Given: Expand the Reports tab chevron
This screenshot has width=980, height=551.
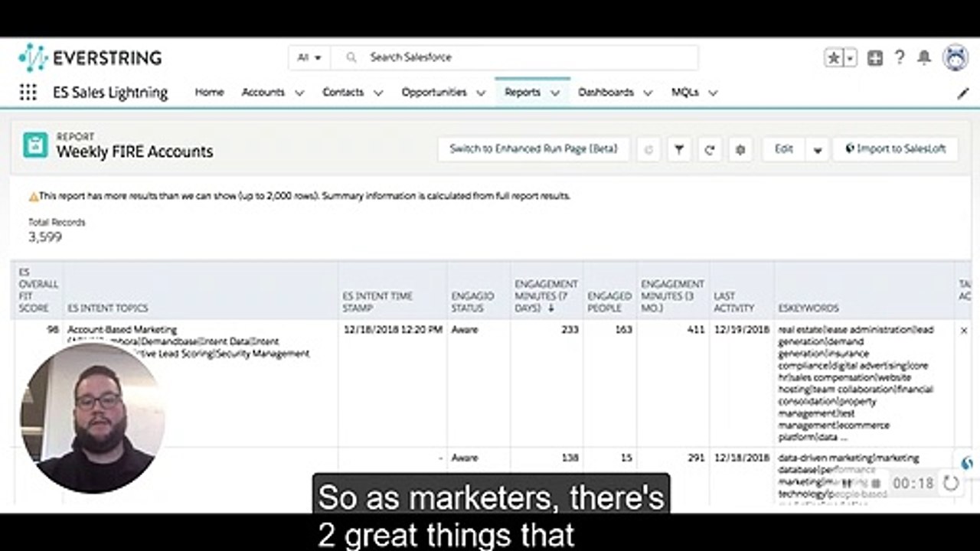Looking at the screenshot, I should pos(555,93).
